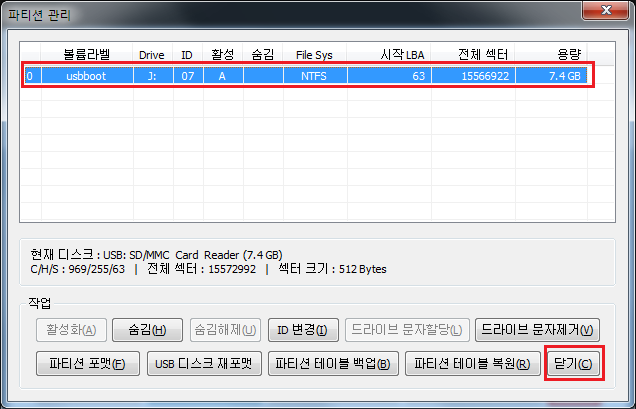Click the 활성 column header
The height and width of the screenshot is (409, 636).
coord(222,54)
